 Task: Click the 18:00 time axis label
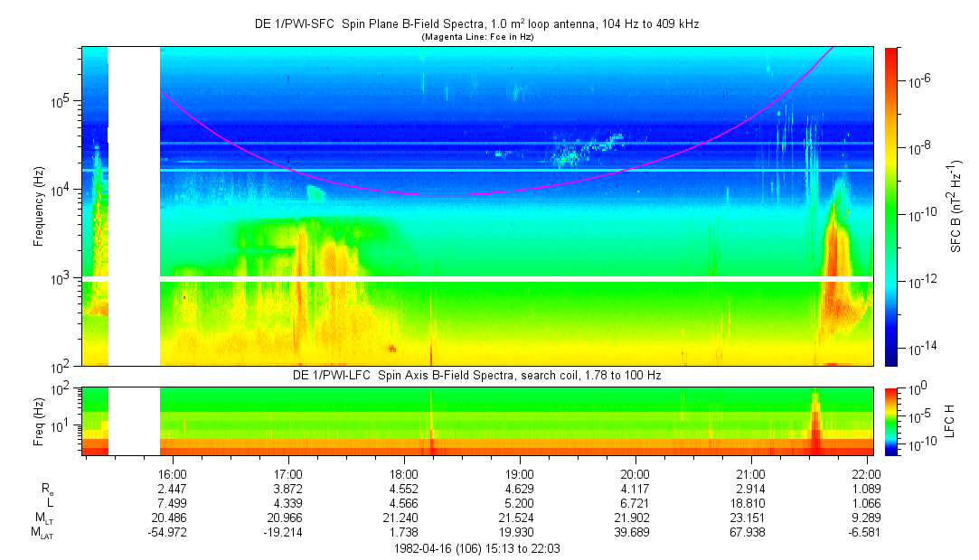[403, 473]
